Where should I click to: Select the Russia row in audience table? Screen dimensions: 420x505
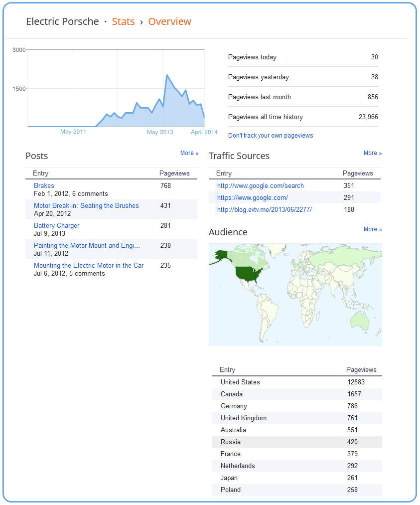tap(297, 442)
